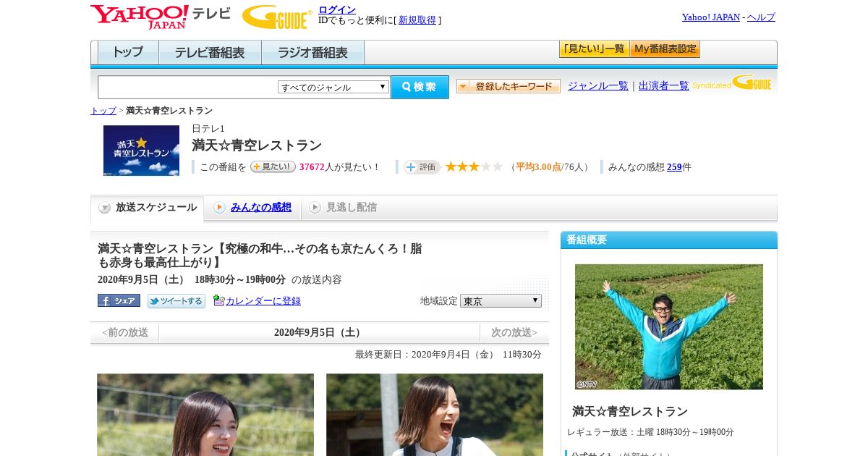Click the Syndicated G-GUIDE logo

click(732, 83)
